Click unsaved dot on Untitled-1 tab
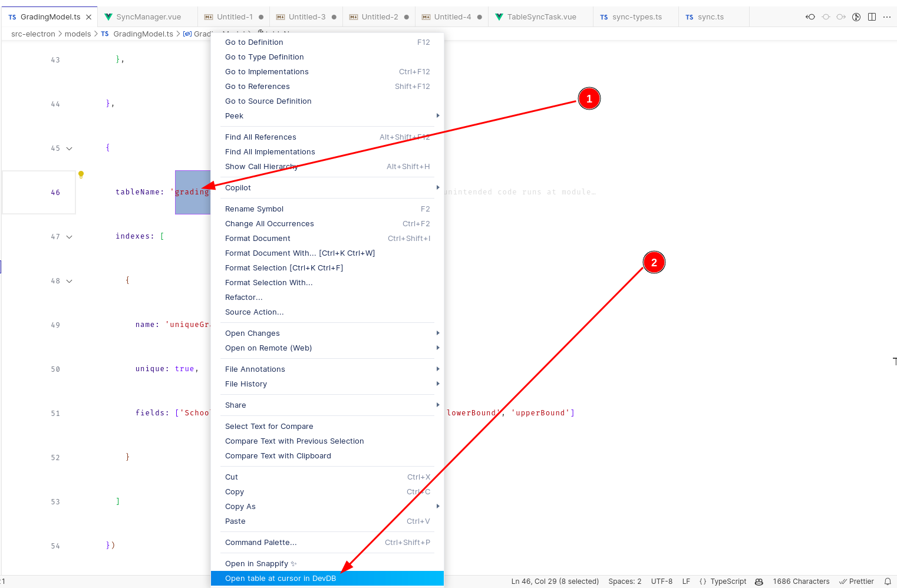 (x=261, y=17)
